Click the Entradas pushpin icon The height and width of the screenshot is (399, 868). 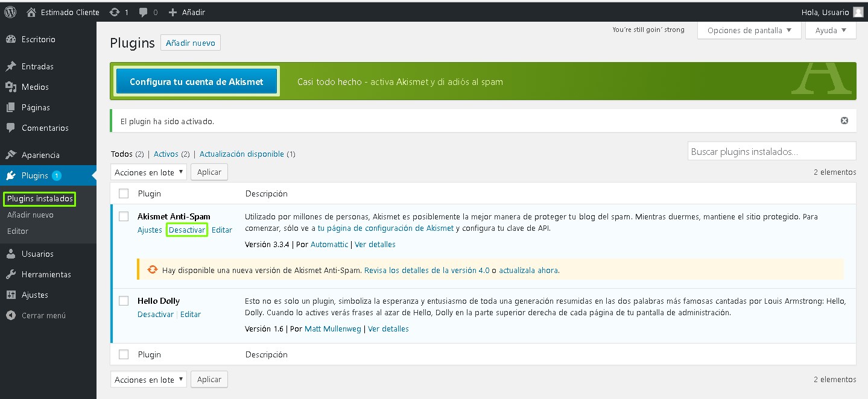coord(11,66)
